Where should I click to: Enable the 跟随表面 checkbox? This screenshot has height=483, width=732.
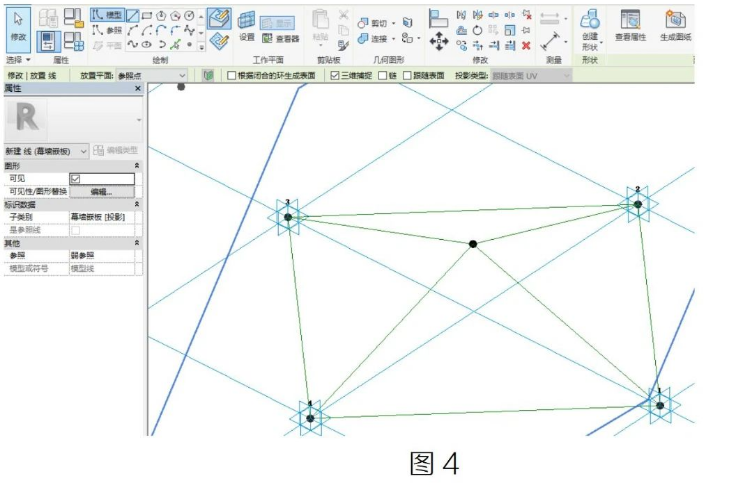pos(407,76)
